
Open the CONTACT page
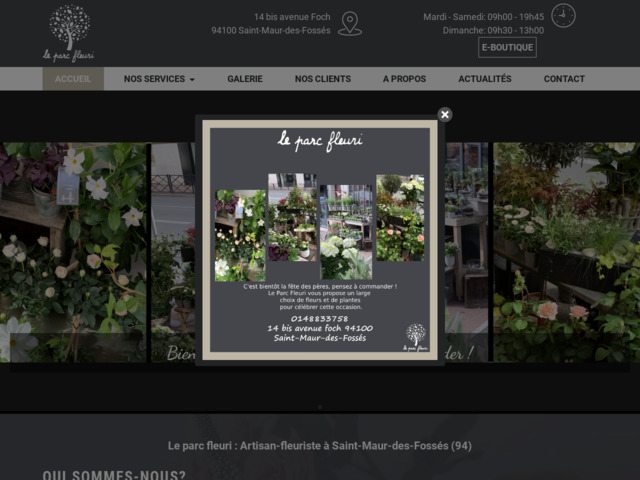(564, 79)
